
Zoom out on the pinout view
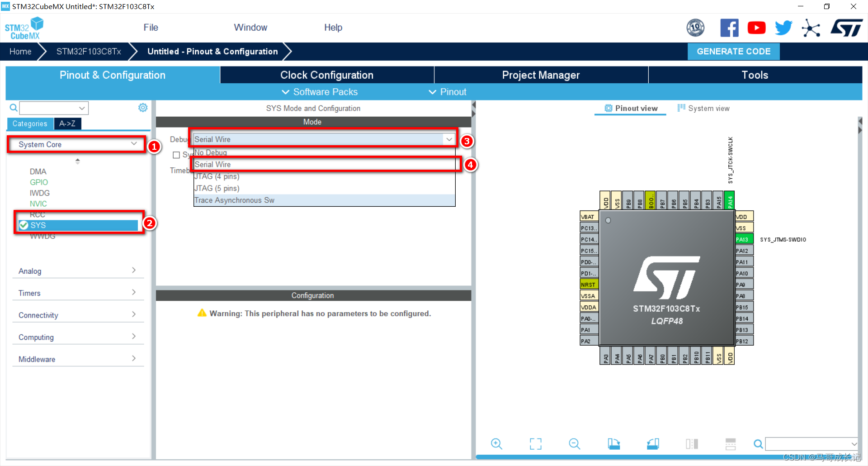(x=574, y=444)
